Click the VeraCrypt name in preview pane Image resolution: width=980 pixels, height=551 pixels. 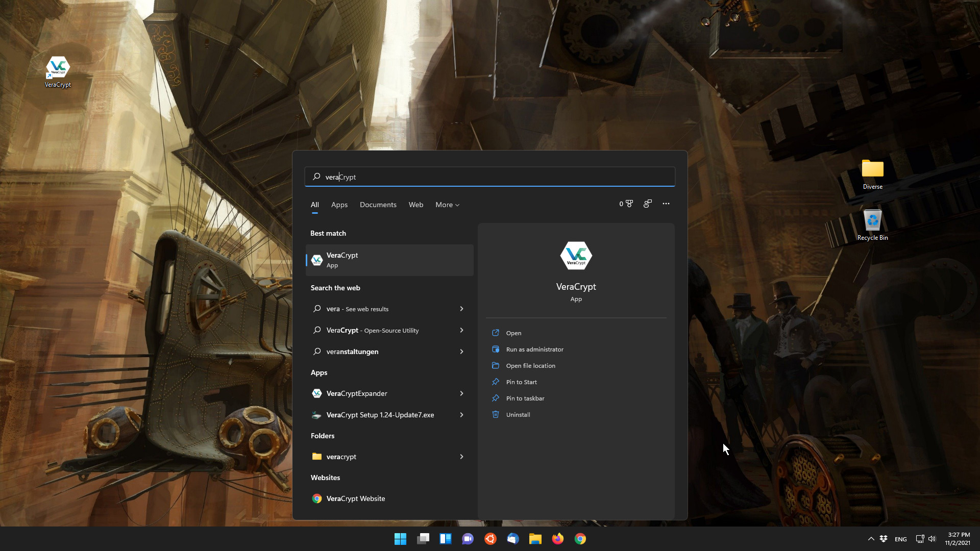pos(576,287)
